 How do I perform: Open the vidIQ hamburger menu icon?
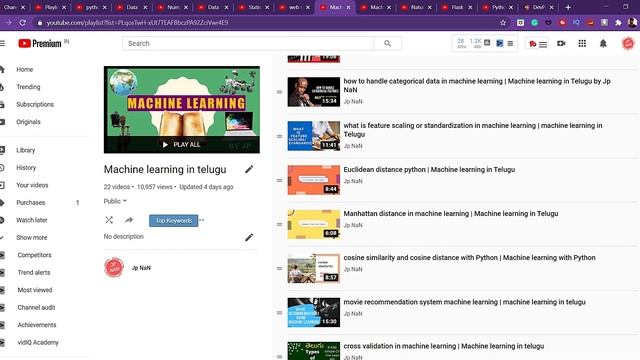point(510,43)
